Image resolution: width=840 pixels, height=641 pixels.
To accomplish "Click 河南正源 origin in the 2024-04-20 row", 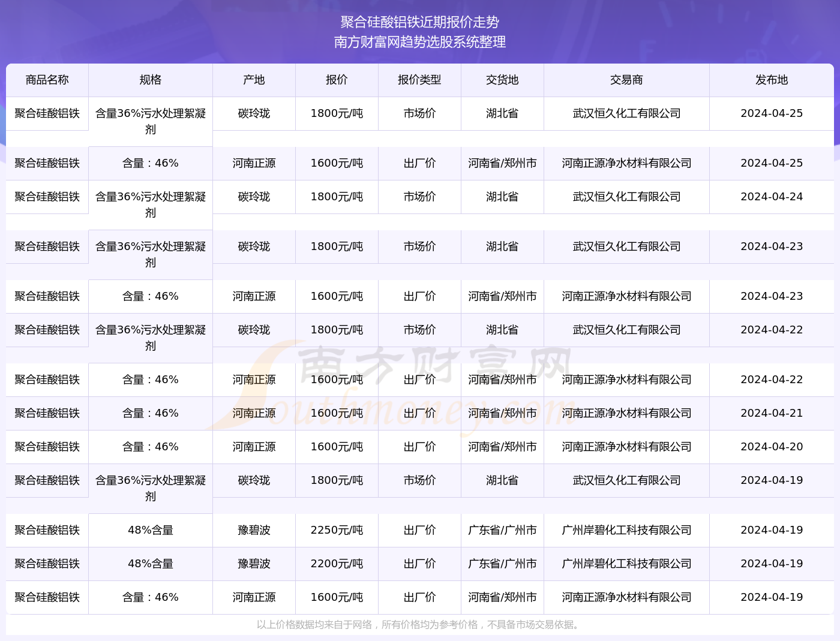I will pyautogui.click(x=254, y=447).
